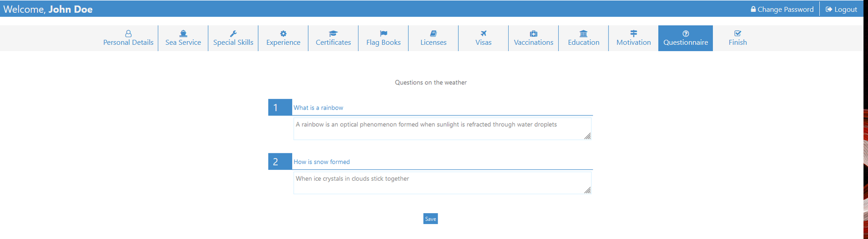Click the checkmark icon above Finish
The image size is (868, 239).
[738, 33]
